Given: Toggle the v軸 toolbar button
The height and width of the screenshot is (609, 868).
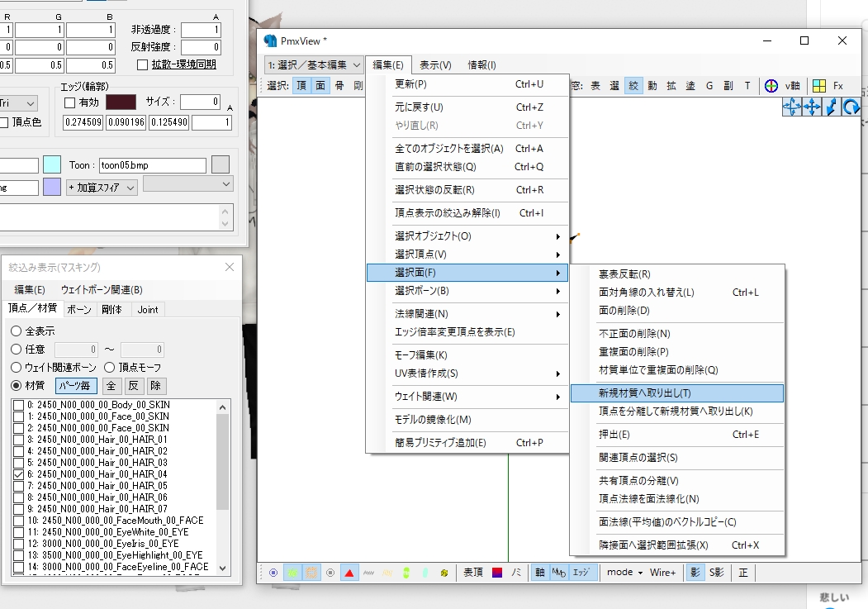Looking at the screenshot, I should [792, 86].
